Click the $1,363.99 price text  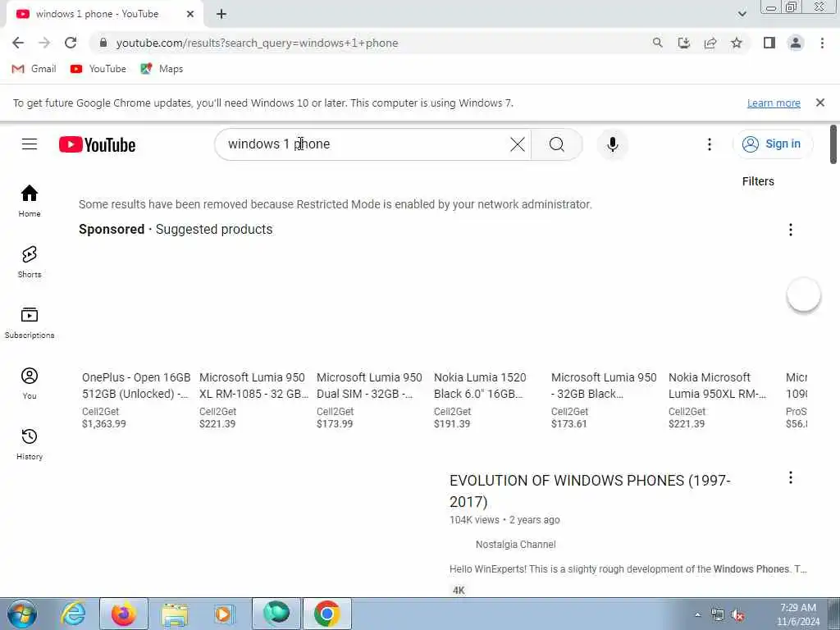pyautogui.click(x=104, y=424)
